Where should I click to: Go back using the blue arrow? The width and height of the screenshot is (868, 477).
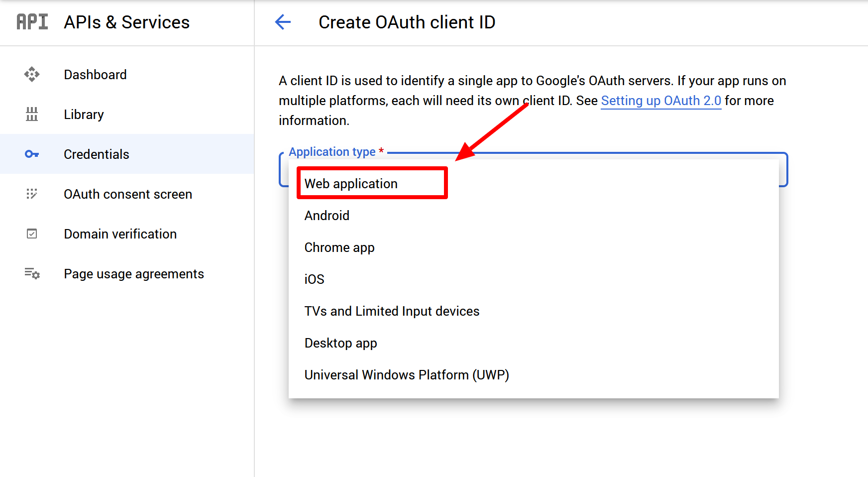(283, 22)
